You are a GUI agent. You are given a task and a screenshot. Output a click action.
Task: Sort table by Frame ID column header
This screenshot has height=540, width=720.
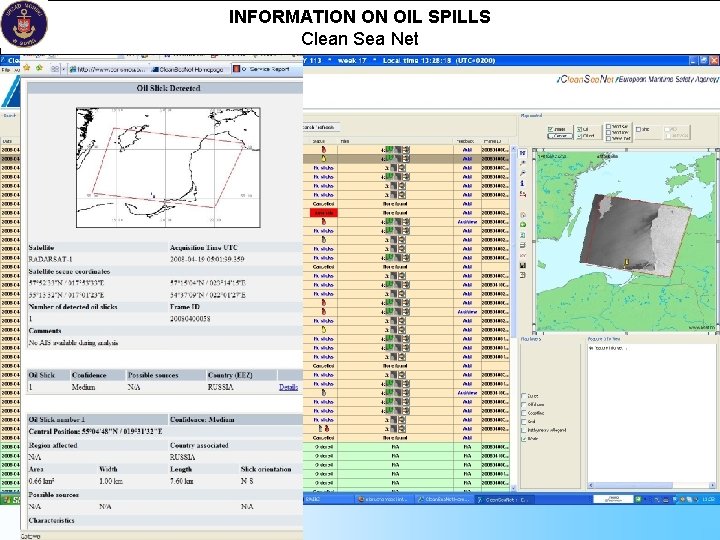tap(493, 141)
